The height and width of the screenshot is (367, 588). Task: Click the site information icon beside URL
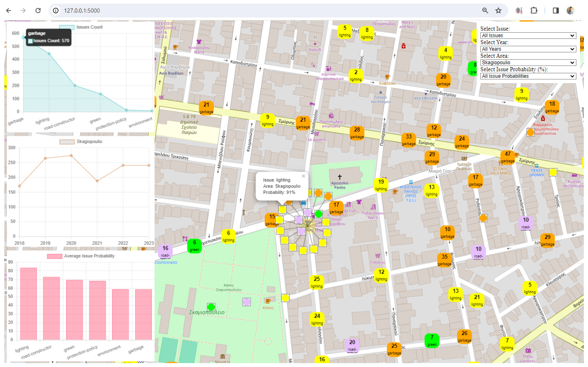pyautogui.click(x=56, y=10)
